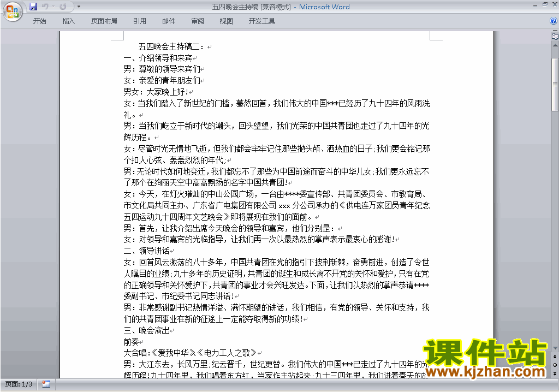Click the line starting 女：回首风云激荡的八十多年
Viewport: 559px width, 392px height.
tap(277, 262)
